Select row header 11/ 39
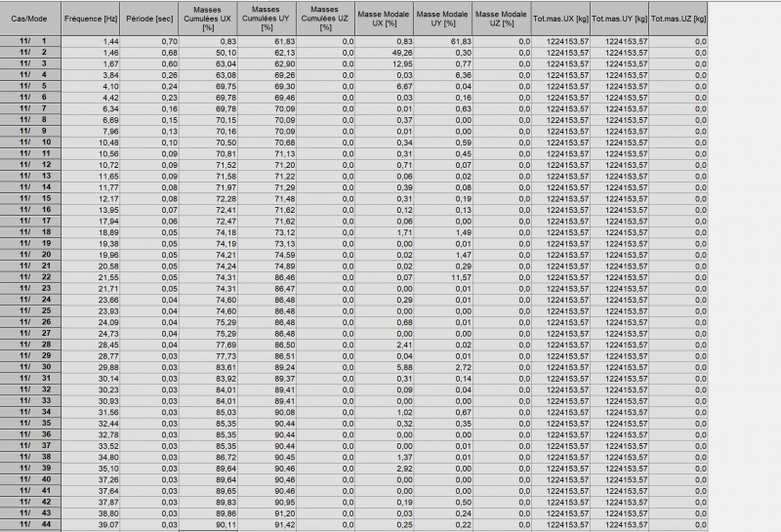The height and width of the screenshot is (532, 781). [30, 469]
